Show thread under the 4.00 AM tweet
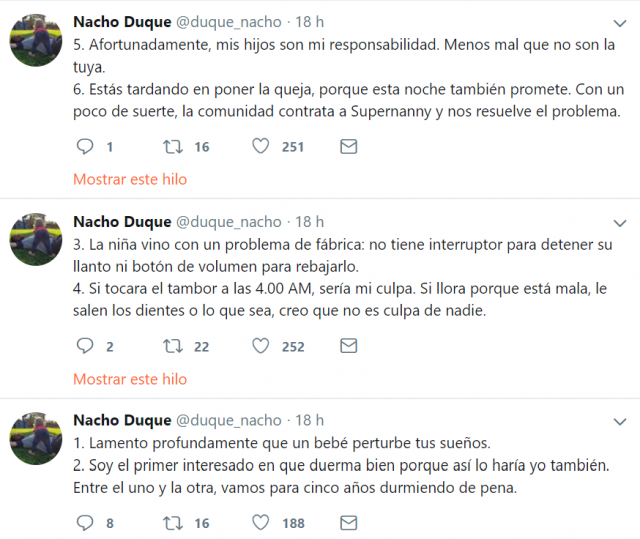 130,379
